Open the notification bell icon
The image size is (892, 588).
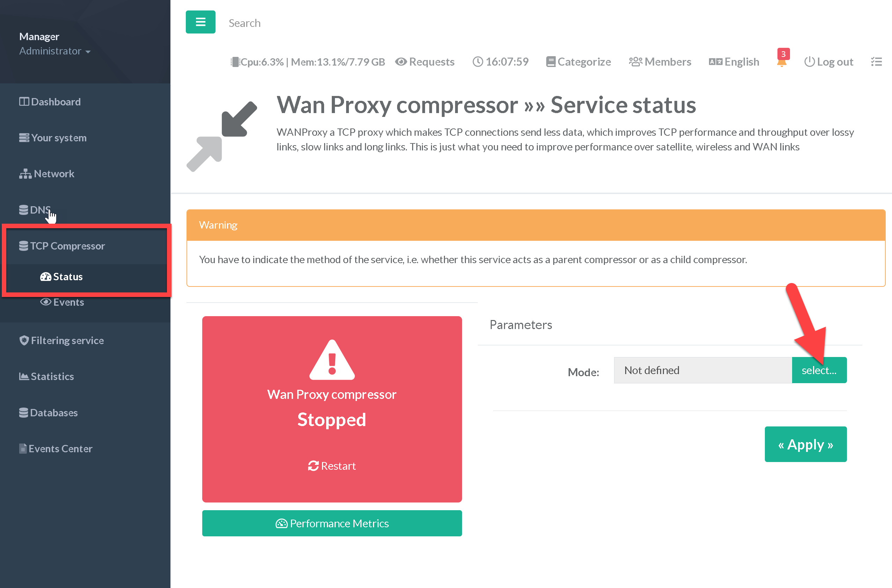coord(782,61)
